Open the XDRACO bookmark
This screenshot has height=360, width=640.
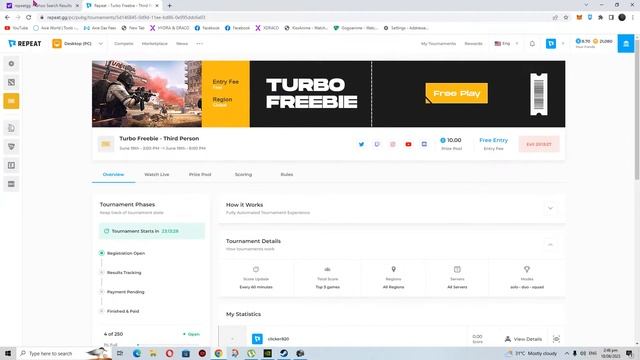267,28
